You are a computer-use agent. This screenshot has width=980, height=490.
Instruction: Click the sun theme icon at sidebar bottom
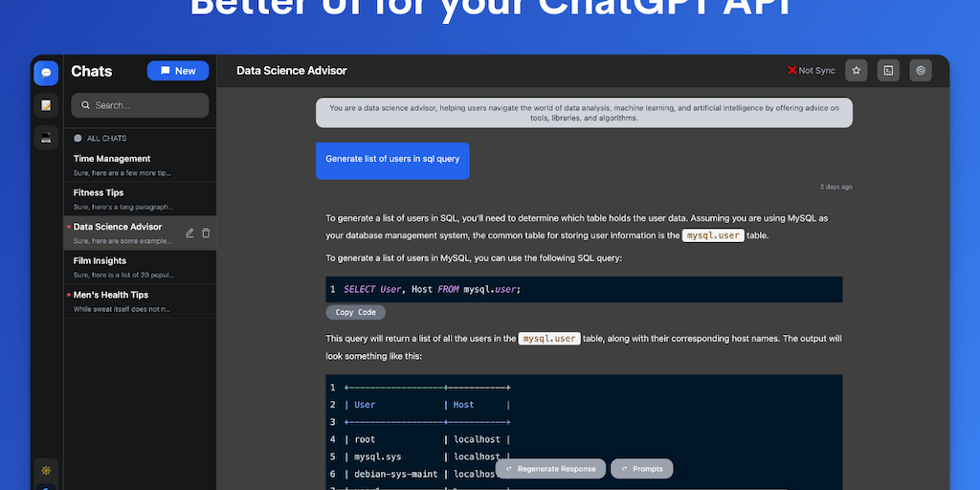[x=46, y=470]
